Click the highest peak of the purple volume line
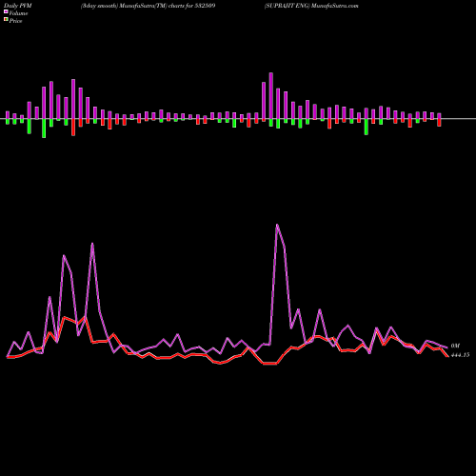This screenshot has height=476, width=476. point(277,225)
